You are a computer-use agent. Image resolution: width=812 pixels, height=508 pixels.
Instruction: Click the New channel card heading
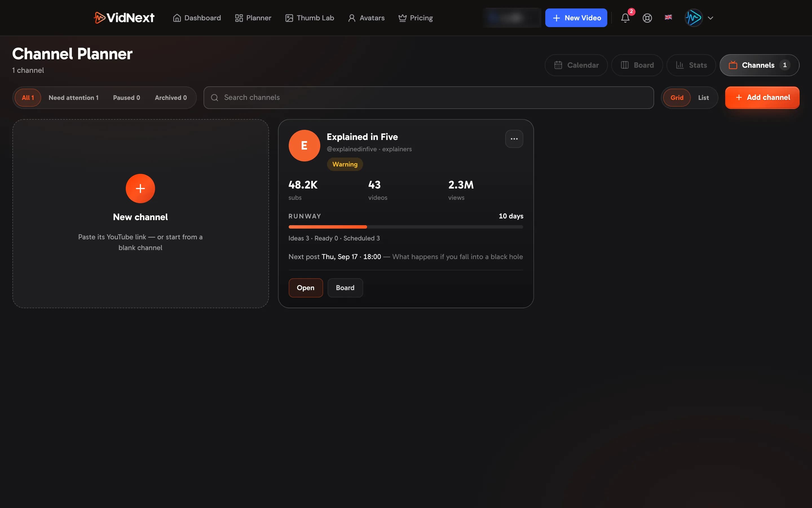point(140,217)
